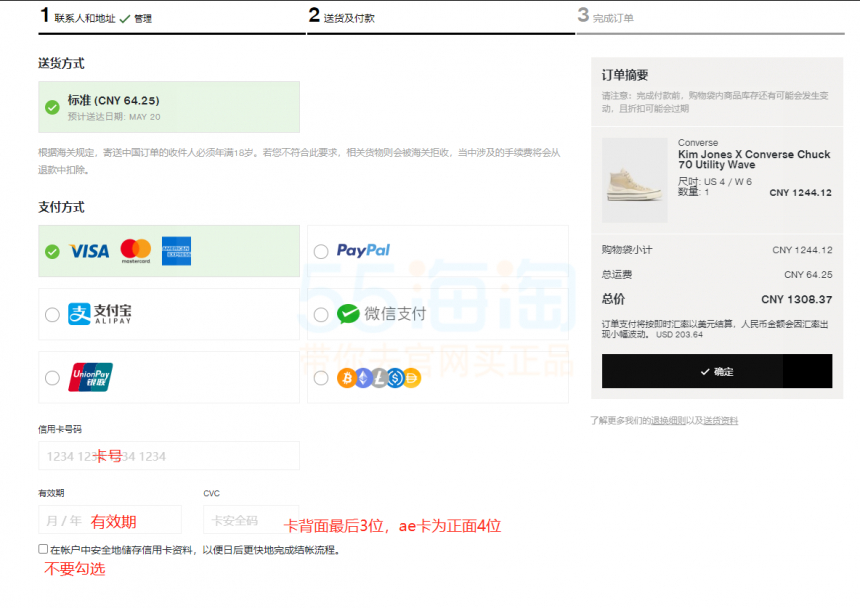The width and height of the screenshot is (860, 608).
Task: Click the 送货方式 heading
Action: tap(61, 64)
